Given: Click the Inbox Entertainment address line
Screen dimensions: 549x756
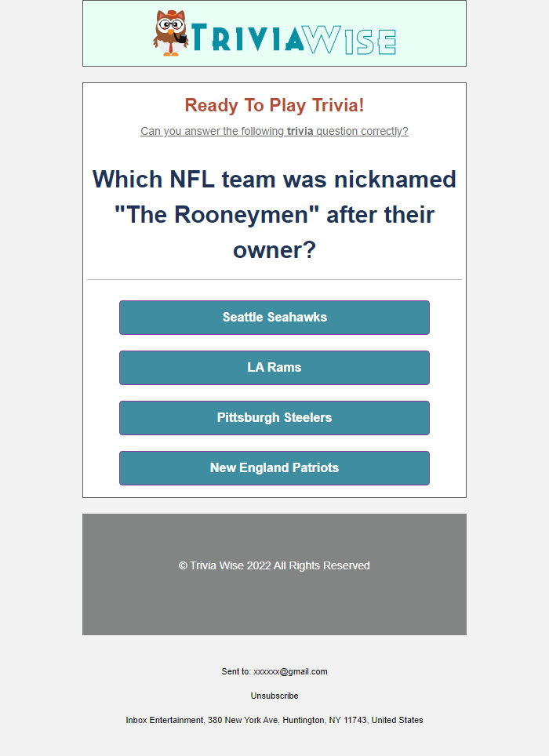Looking at the screenshot, I should pyautogui.click(x=274, y=719).
